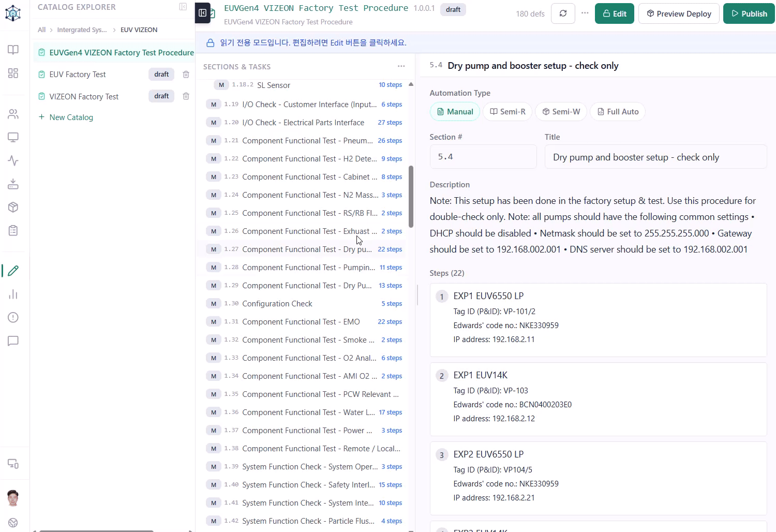Click the Edit button
The image size is (776, 532).
tap(615, 13)
